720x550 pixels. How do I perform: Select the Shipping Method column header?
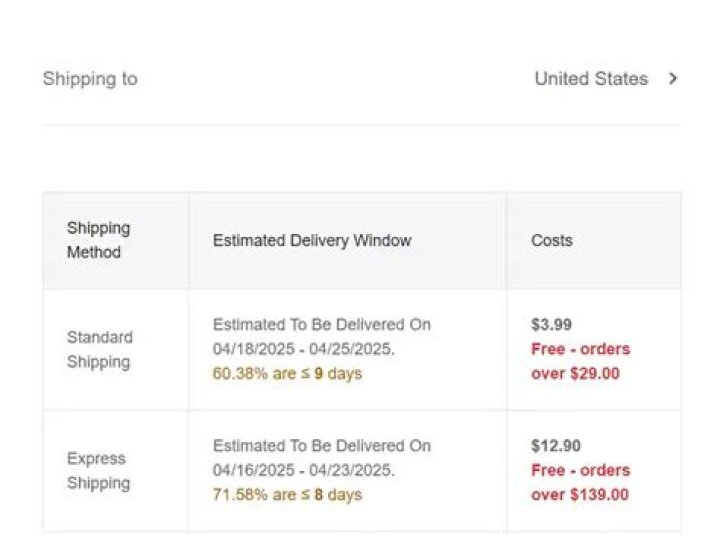(98, 240)
